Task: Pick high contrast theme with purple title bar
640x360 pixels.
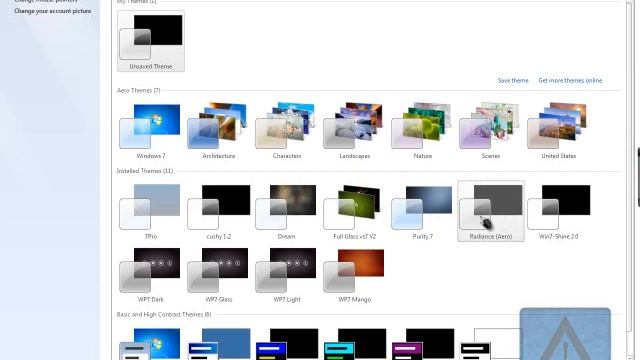Action: [422, 344]
